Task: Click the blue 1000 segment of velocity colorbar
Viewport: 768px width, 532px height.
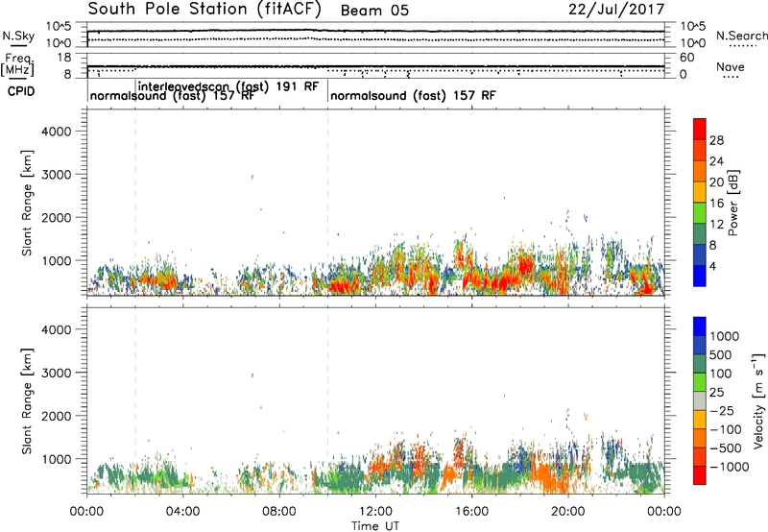Action: (700, 326)
